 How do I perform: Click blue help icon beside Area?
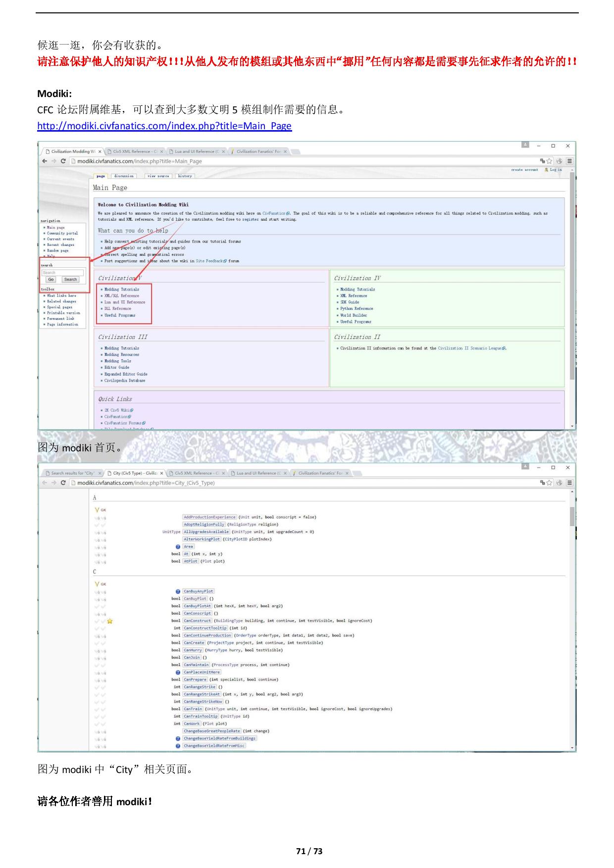[x=178, y=547]
